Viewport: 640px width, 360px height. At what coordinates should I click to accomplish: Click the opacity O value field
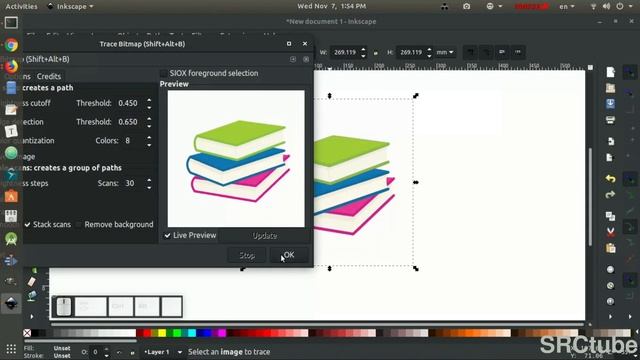tap(96, 352)
